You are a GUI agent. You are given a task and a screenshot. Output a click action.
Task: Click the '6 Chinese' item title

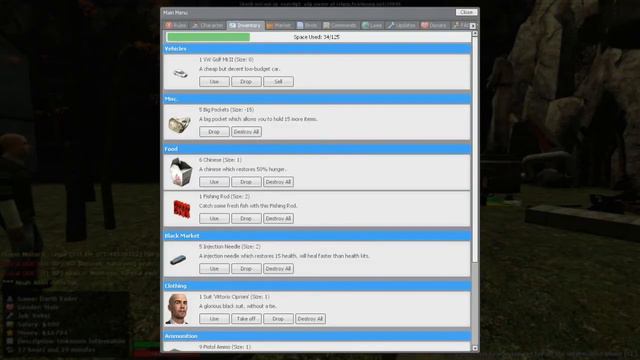220,160
